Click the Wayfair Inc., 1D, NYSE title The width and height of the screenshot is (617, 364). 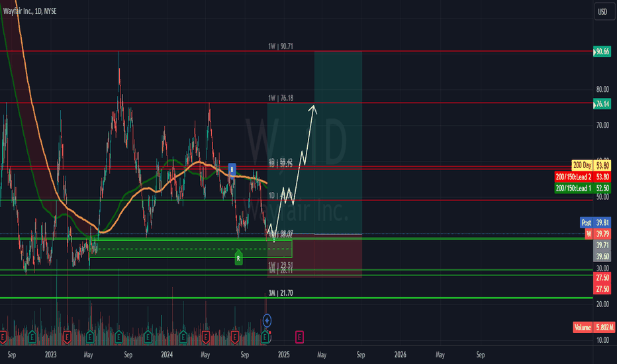(x=30, y=11)
